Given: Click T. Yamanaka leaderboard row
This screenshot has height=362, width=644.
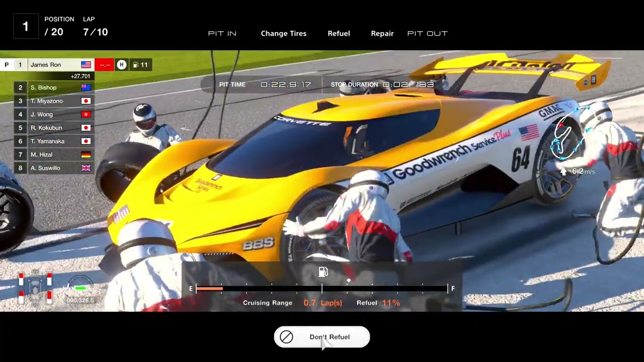Looking at the screenshot, I should [x=53, y=141].
